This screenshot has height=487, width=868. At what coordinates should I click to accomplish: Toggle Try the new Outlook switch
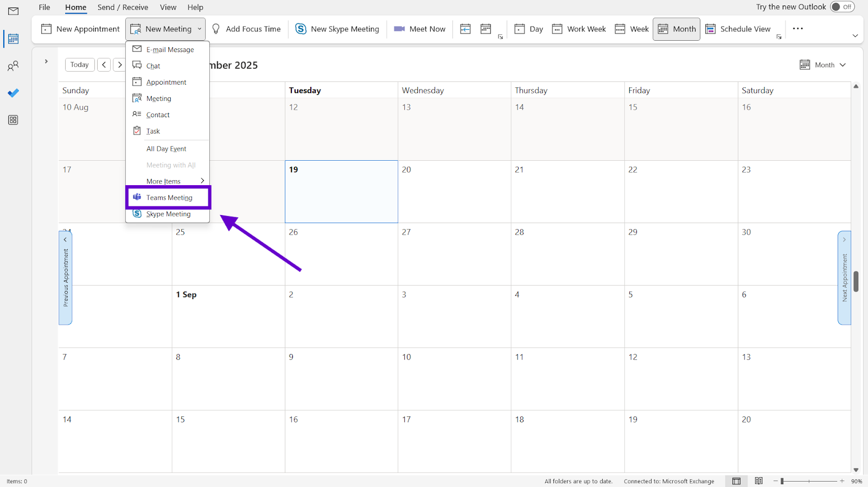pyautogui.click(x=842, y=7)
